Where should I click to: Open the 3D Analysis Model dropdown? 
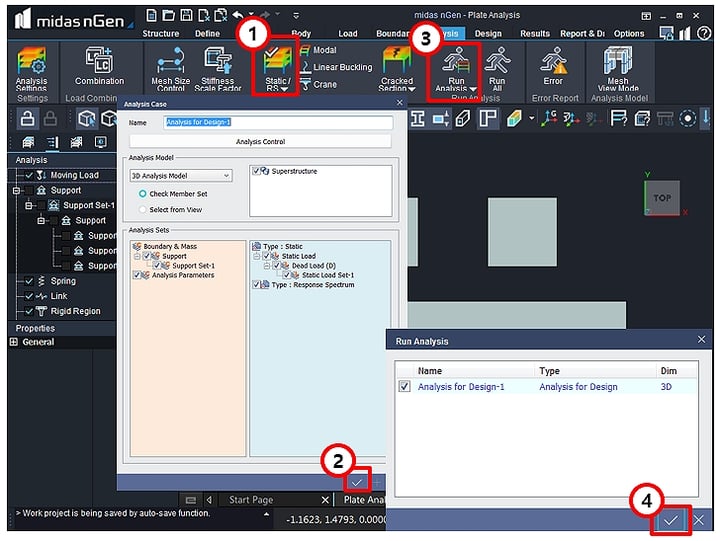tap(181, 175)
